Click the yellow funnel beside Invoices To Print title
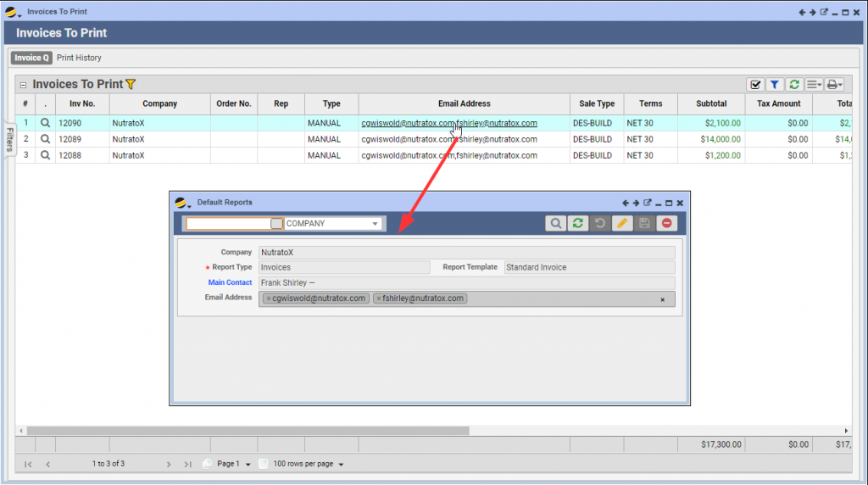 click(131, 84)
